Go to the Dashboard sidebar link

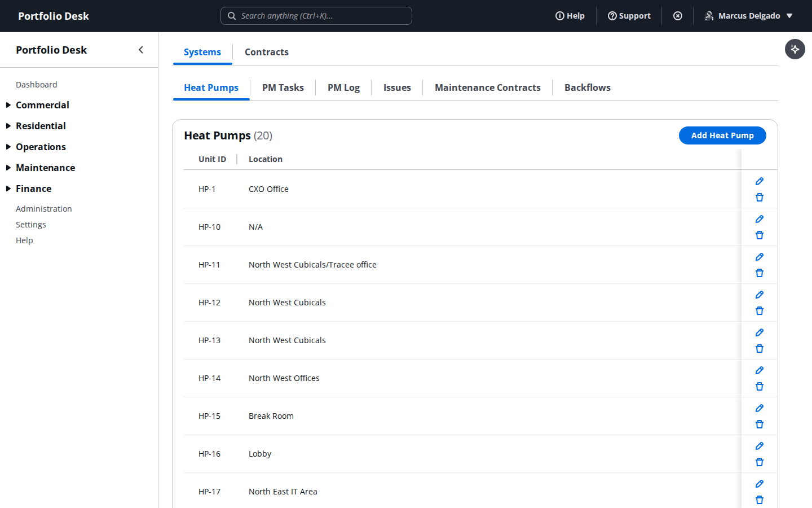coord(37,85)
